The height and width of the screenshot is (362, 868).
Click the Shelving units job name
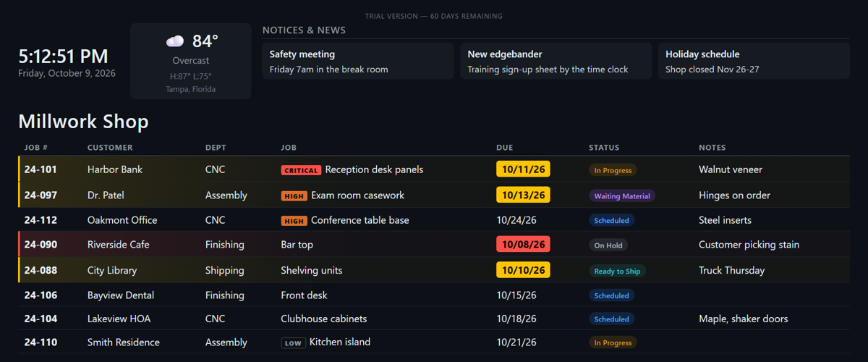click(x=312, y=271)
